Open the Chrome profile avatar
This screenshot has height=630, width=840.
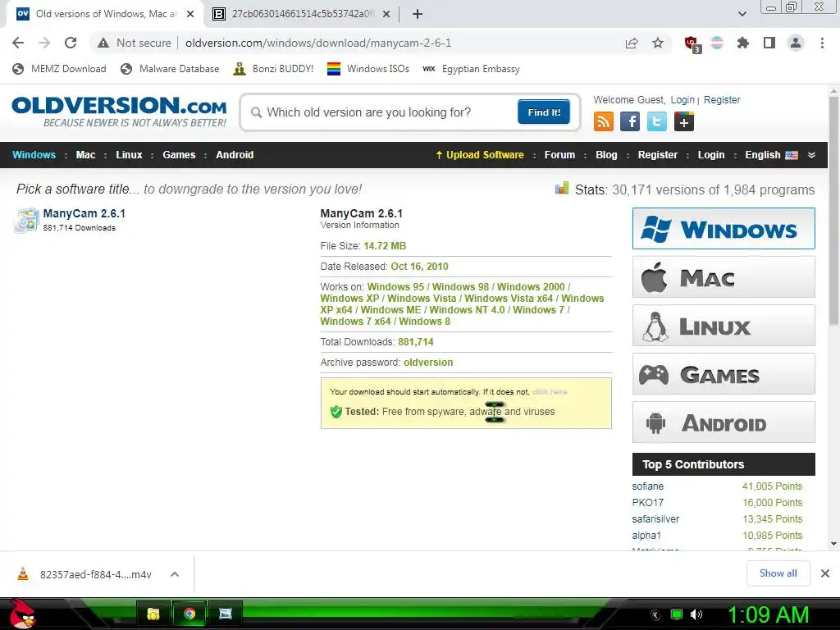tap(796, 43)
